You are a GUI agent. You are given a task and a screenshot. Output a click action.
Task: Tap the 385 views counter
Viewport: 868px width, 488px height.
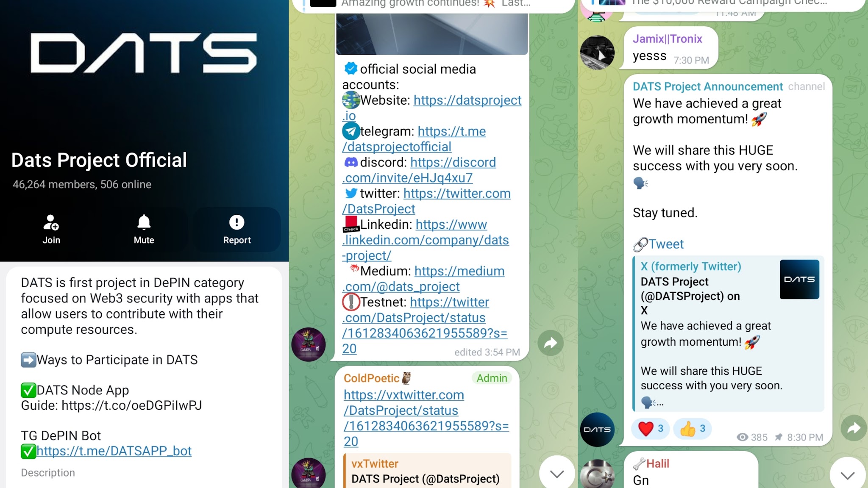[x=752, y=437]
